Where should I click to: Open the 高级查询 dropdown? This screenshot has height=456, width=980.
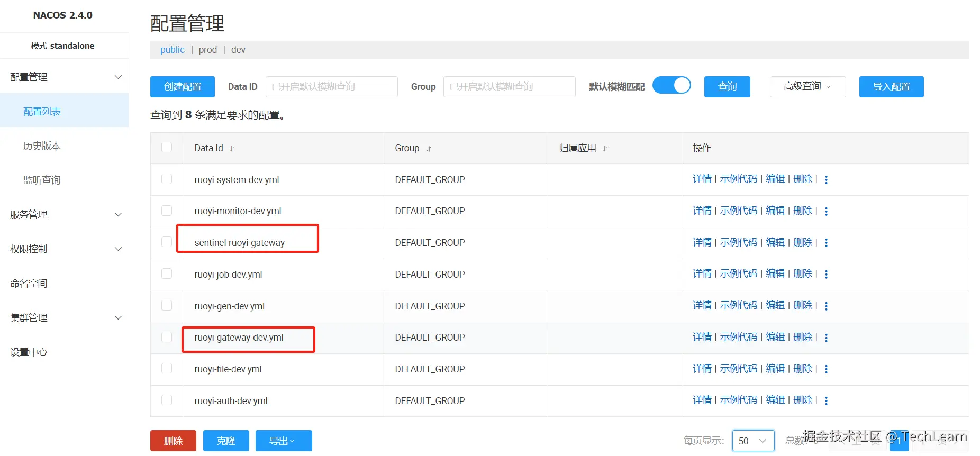point(807,87)
